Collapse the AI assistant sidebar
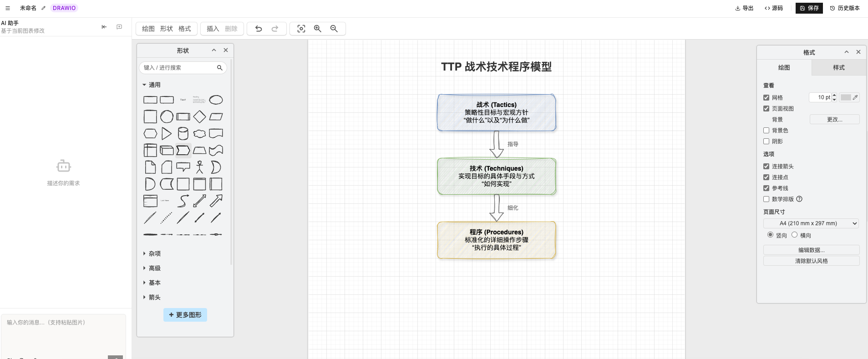Image resolution: width=868 pixels, height=359 pixels. 104,27
